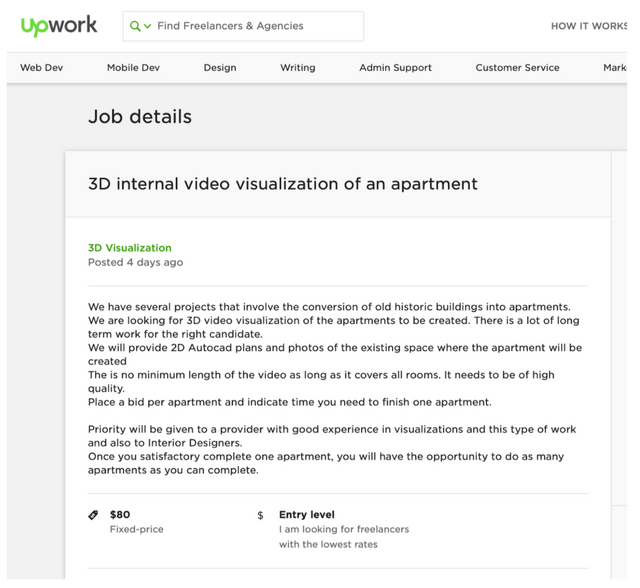This screenshot has height=588, width=640.
Task: Select Admin Support in the navigation
Action: (x=395, y=68)
